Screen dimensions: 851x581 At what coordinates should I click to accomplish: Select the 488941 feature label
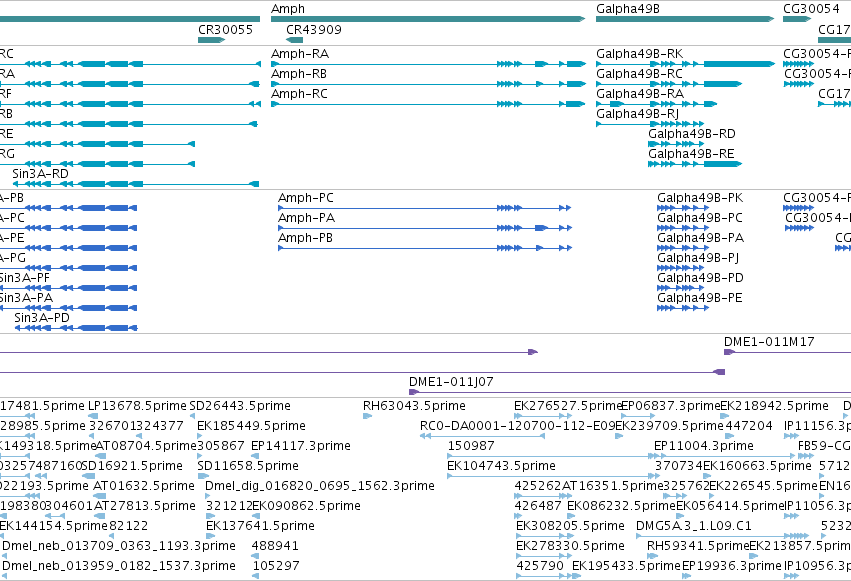275,546
